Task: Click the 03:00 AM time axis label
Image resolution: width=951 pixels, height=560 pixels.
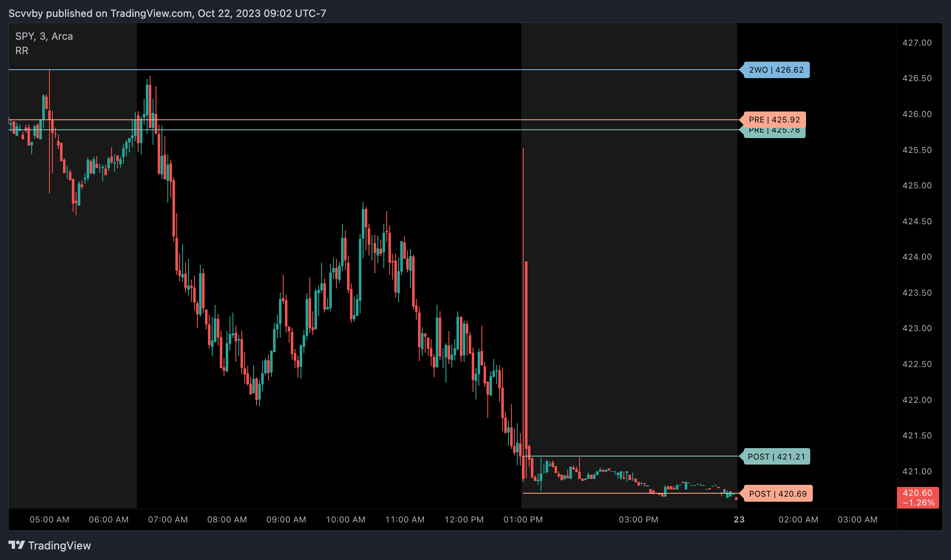Action: pyautogui.click(x=858, y=519)
